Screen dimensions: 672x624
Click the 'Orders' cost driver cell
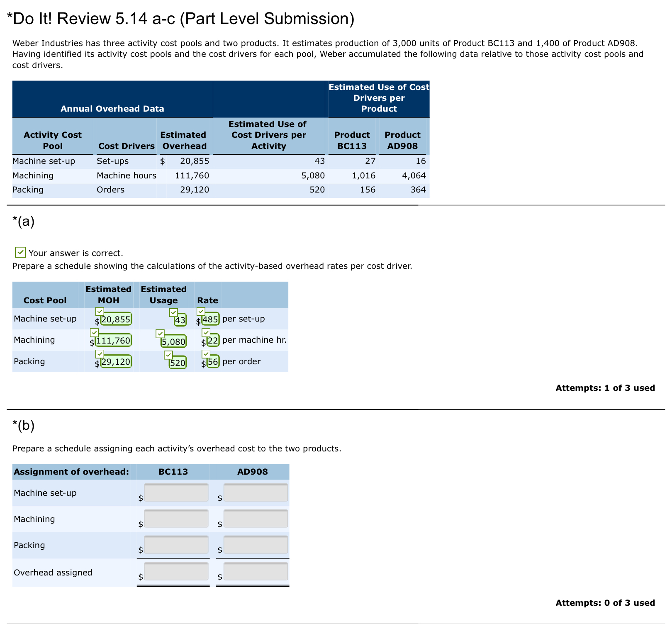click(x=110, y=190)
